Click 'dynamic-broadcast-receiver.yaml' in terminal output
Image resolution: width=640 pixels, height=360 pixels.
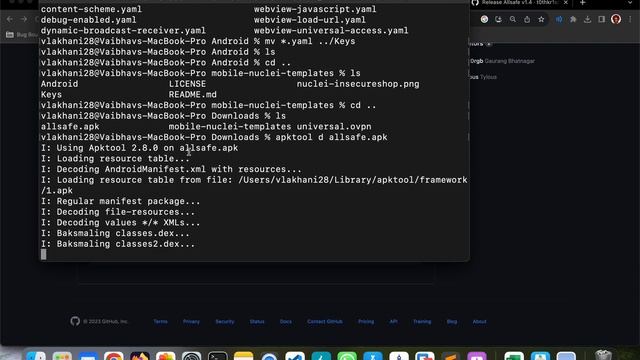(123, 31)
